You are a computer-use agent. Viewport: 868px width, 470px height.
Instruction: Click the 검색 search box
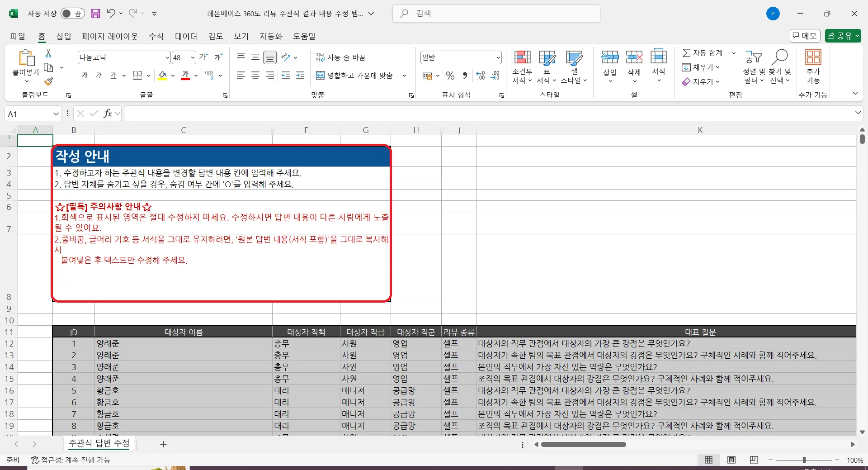496,14
